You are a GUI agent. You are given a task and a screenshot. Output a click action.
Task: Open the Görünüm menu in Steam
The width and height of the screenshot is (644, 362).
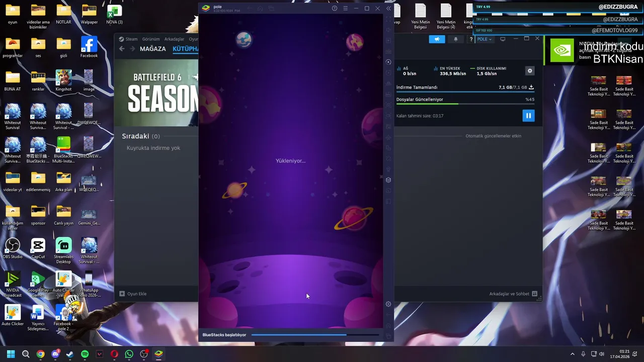[x=151, y=39]
